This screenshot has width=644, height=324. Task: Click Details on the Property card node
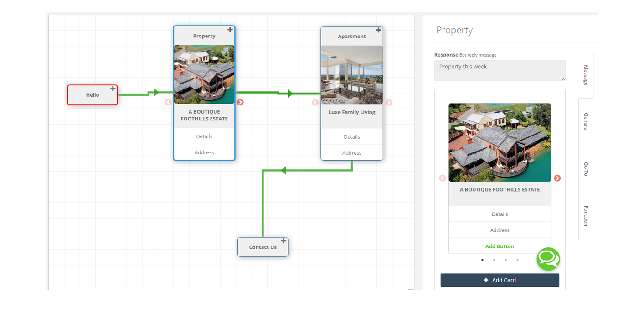(x=204, y=136)
